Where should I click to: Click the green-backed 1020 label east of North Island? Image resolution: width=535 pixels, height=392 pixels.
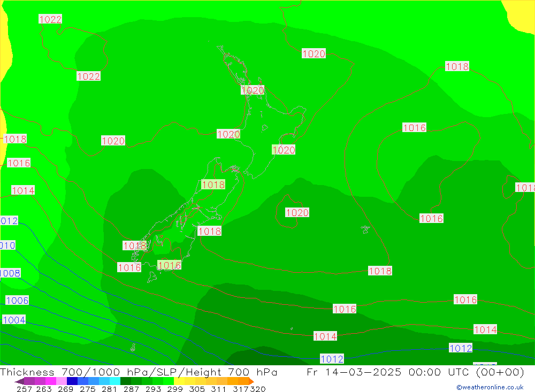point(284,150)
